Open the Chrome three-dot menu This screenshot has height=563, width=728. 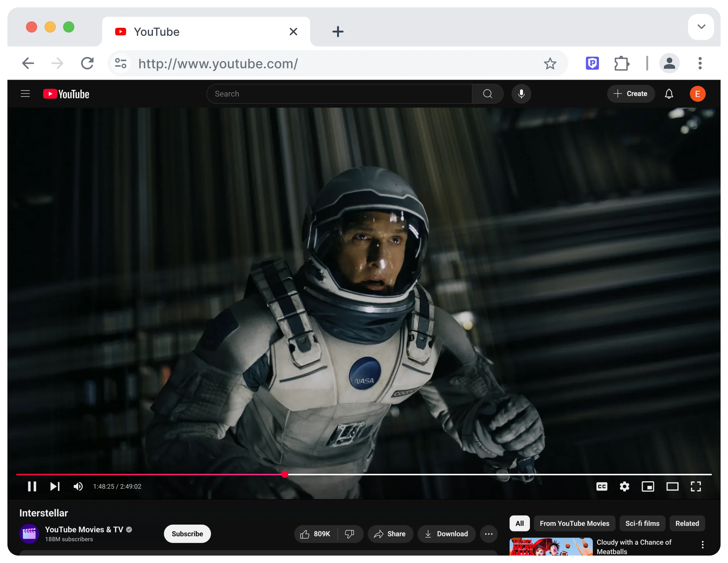tap(700, 63)
